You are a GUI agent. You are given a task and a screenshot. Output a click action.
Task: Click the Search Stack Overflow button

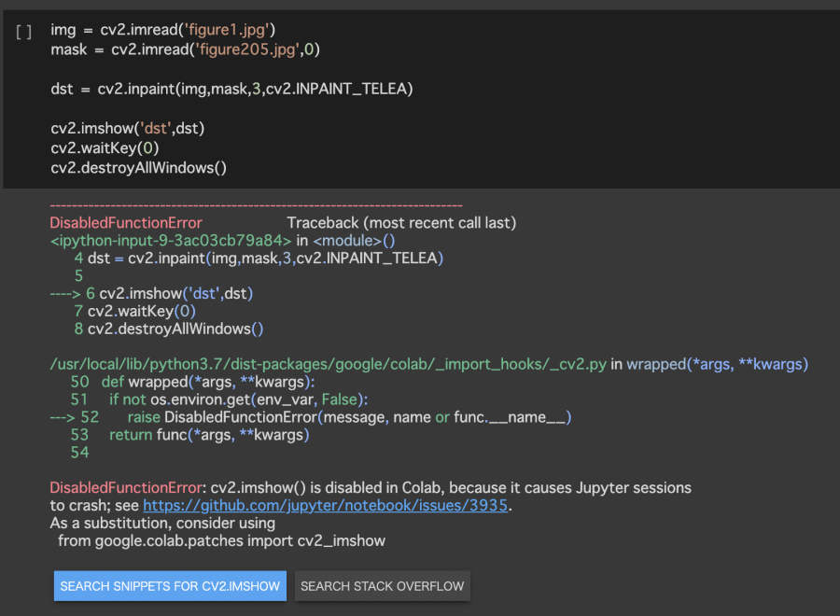pyautogui.click(x=383, y=586)
